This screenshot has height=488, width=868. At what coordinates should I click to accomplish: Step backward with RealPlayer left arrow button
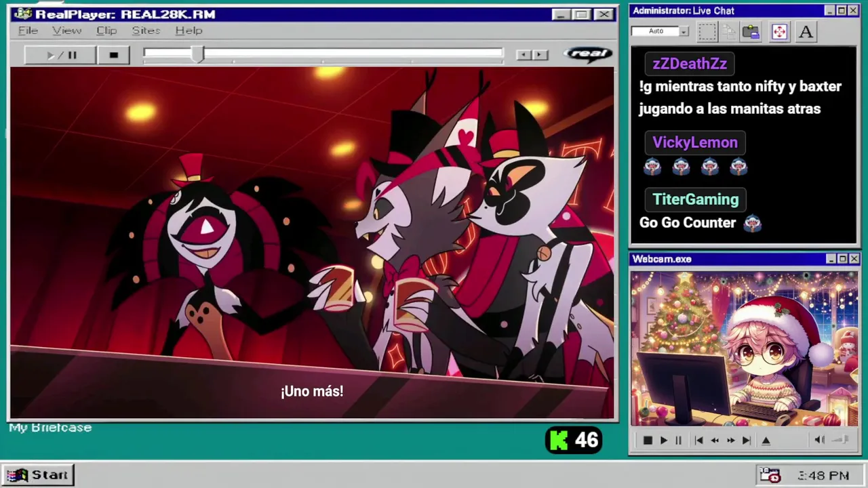pos(523,55)
